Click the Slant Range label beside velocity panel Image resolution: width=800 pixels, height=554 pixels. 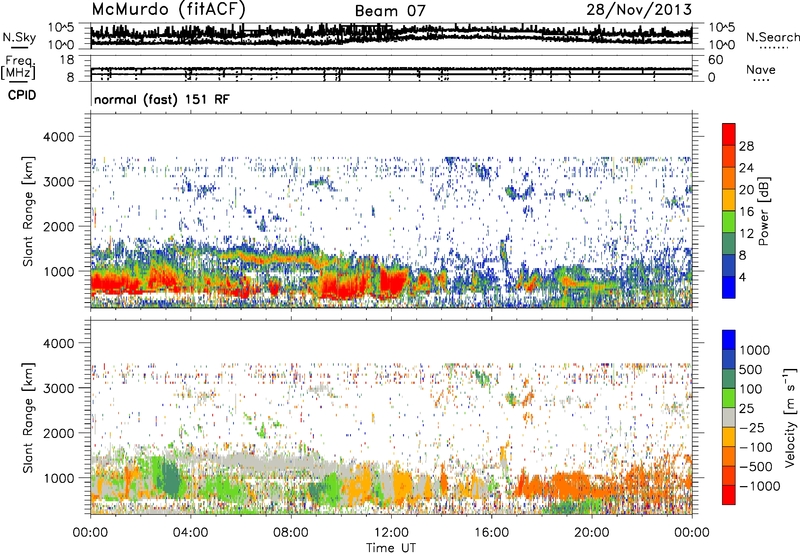coord(28,418)
